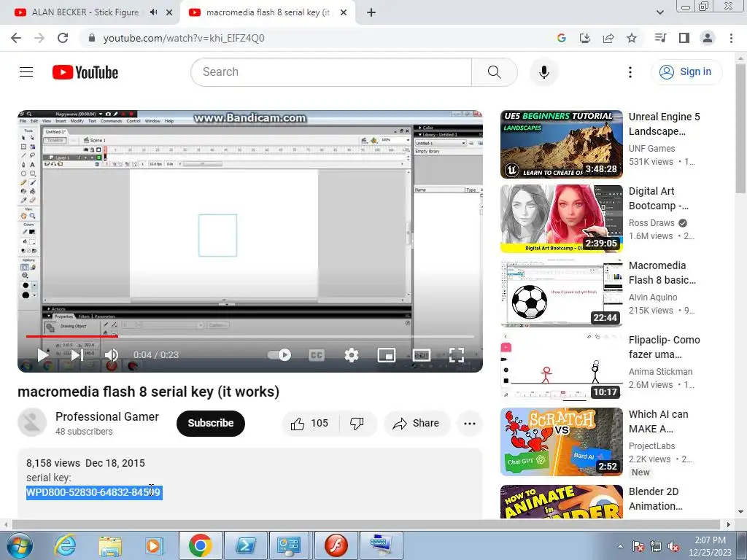This screenshot has width=747, height=560.
Task: Switch to Flash application on taskbar
Action: [x=336, y=545]
